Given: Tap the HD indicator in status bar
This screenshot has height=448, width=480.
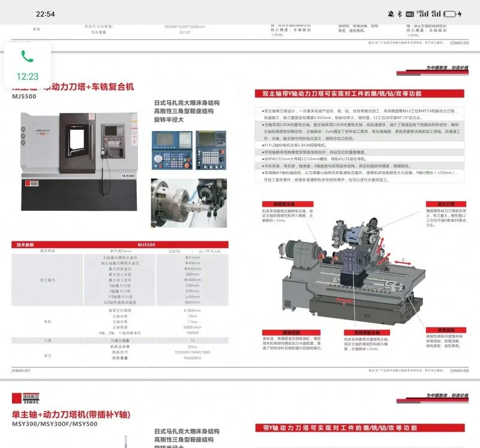Looking at the screenshot, I should pos(410,14).
